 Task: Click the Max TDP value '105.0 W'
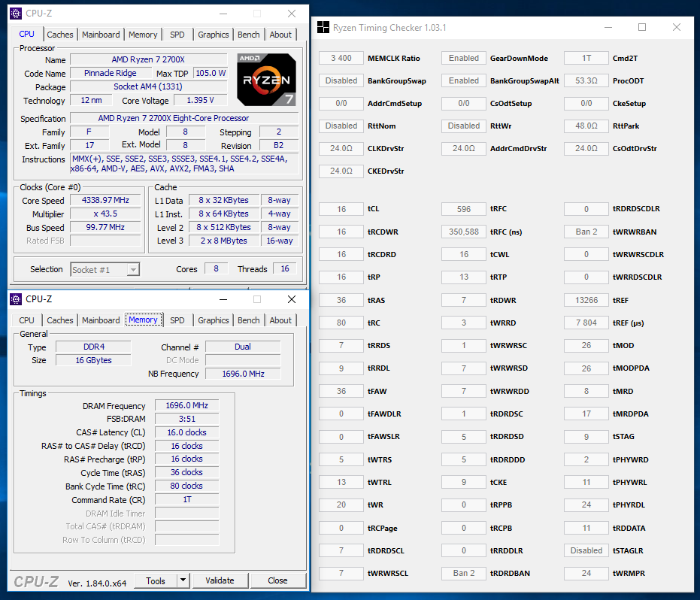pos(211,73)
